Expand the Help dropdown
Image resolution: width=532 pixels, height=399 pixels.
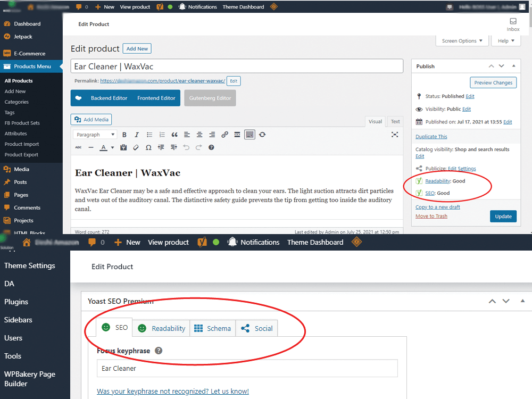point(506,41)
